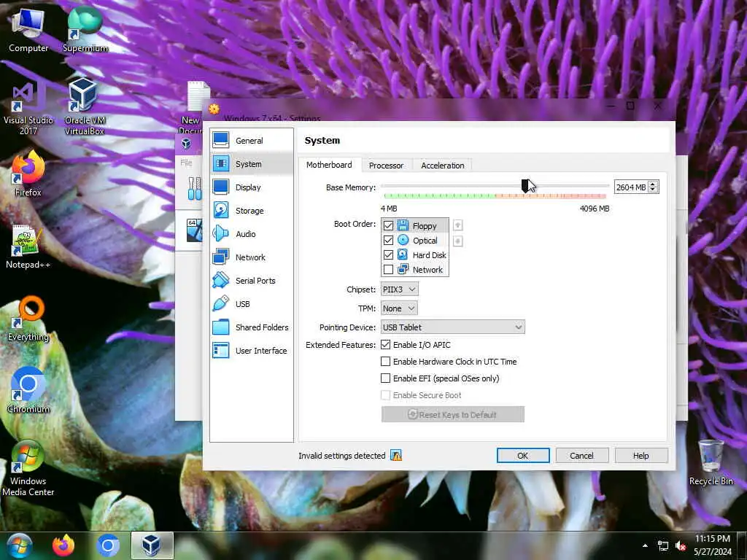
Task: Click the Help button
Action: tap(640, 456)
